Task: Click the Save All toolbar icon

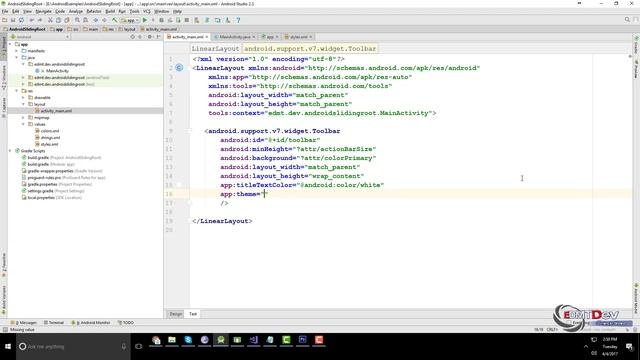Action: tap(13, 20)
